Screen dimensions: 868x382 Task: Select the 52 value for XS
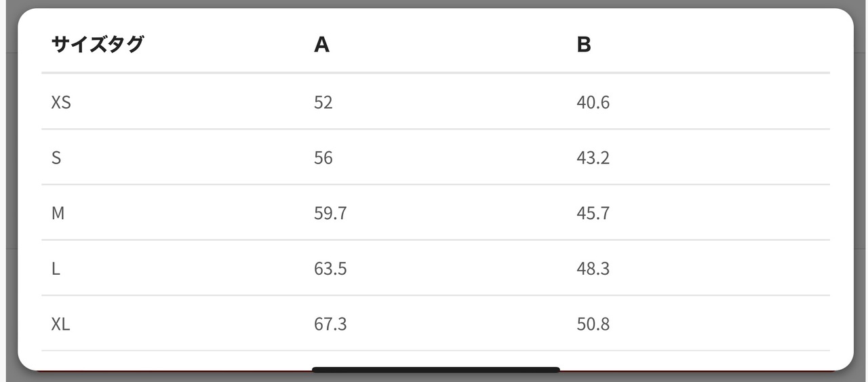pyautogui.click(x=323, y=102)
